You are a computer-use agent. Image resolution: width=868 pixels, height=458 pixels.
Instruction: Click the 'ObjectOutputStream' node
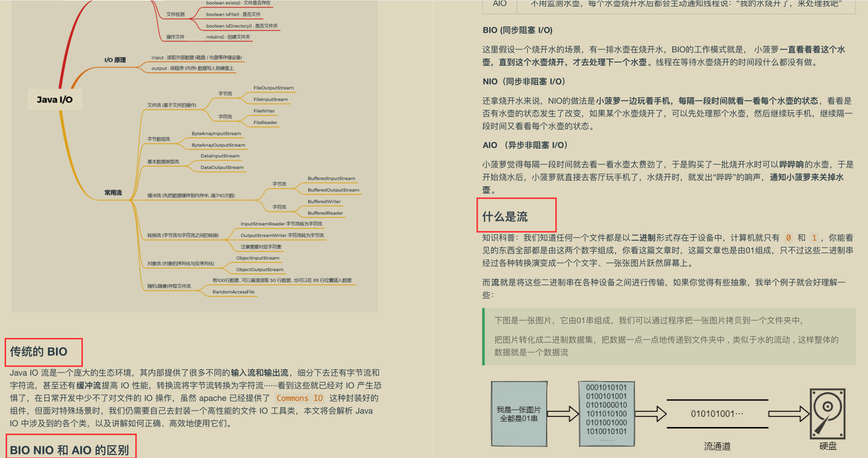coord(260,270)
